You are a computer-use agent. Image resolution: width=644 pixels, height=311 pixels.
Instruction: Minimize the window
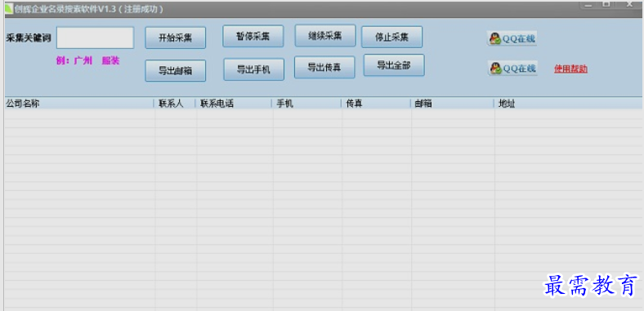(588, 5)
